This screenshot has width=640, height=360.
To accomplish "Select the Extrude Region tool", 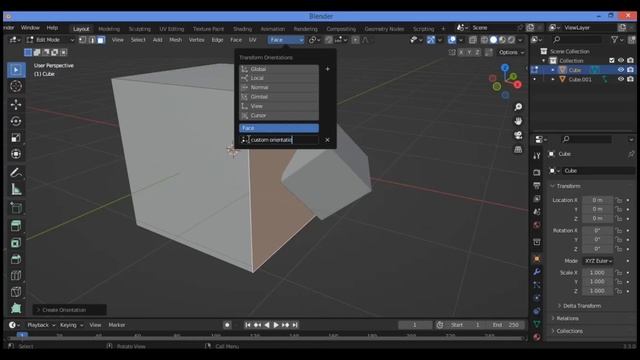I will (16, 226).
